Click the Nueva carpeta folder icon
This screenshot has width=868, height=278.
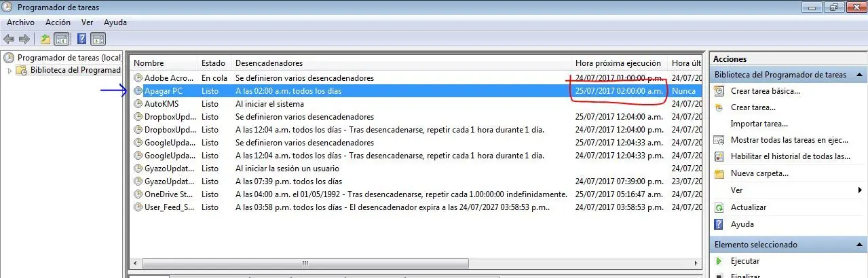(x=719, y=173)
